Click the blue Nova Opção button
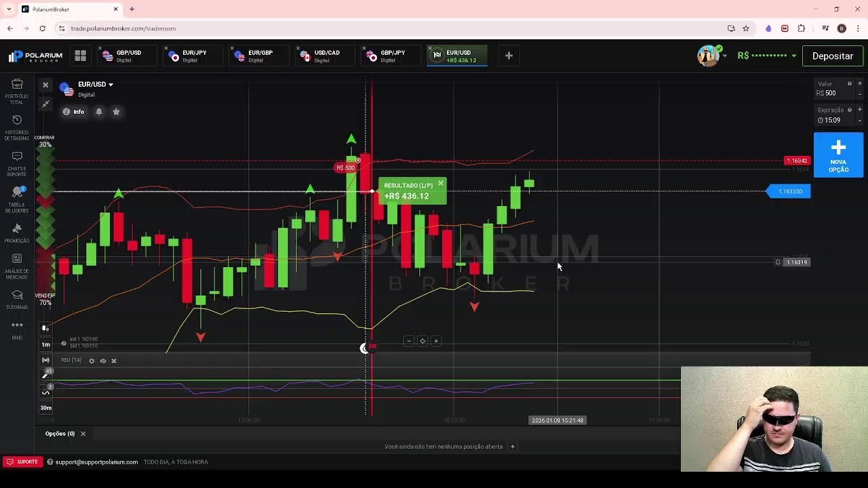 pyautogui.click(x=838, y=155)
